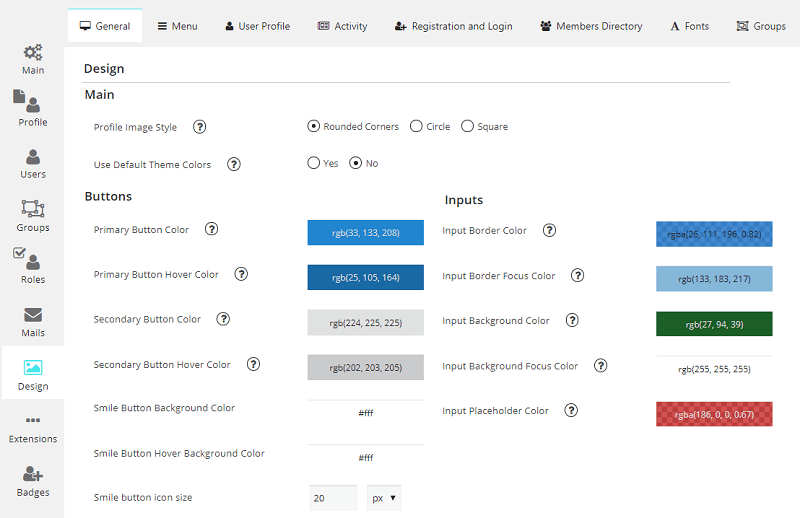Click the Primary Button Color swatch
This screenshot has height=518, width=800.
pyautogui.click(x=365, y=233)
